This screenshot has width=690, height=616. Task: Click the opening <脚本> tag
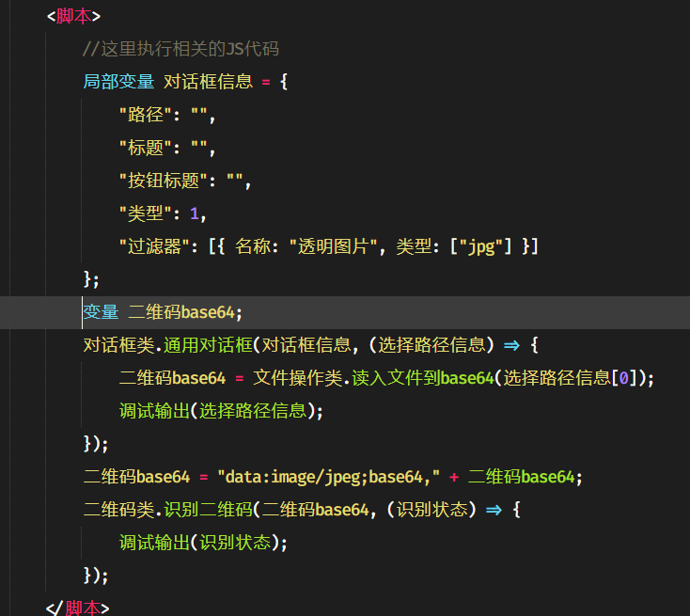click(74, 16)
